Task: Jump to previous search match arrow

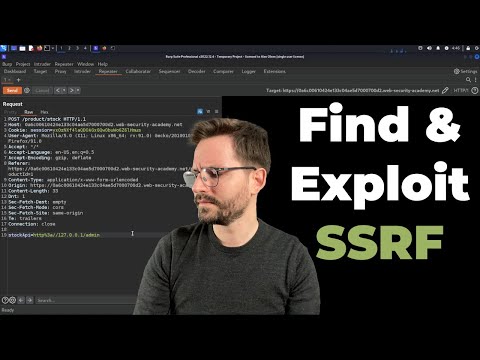Action: click(x=21, y=300)
